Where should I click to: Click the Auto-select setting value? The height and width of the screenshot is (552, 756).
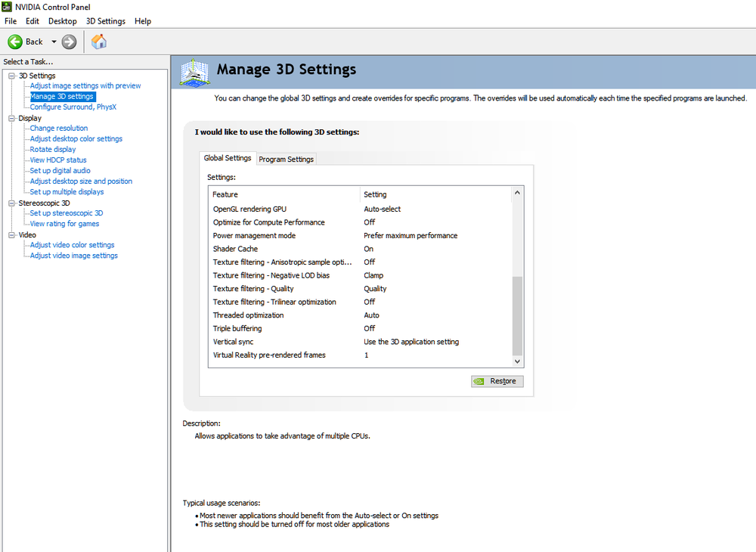tap(382, 209)
